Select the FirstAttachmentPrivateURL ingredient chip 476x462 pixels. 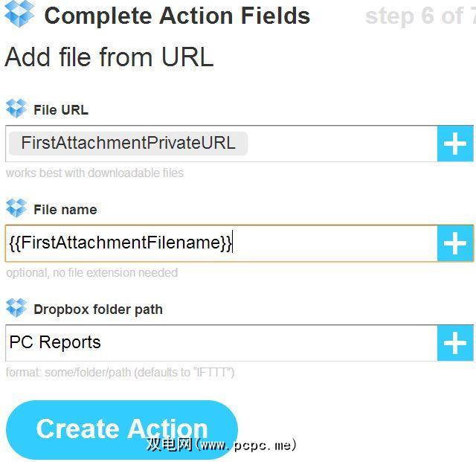pos(128,144)
